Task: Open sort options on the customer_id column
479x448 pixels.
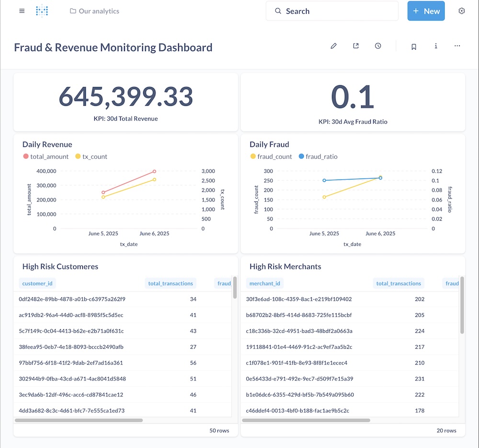Action: pos(37,283)
